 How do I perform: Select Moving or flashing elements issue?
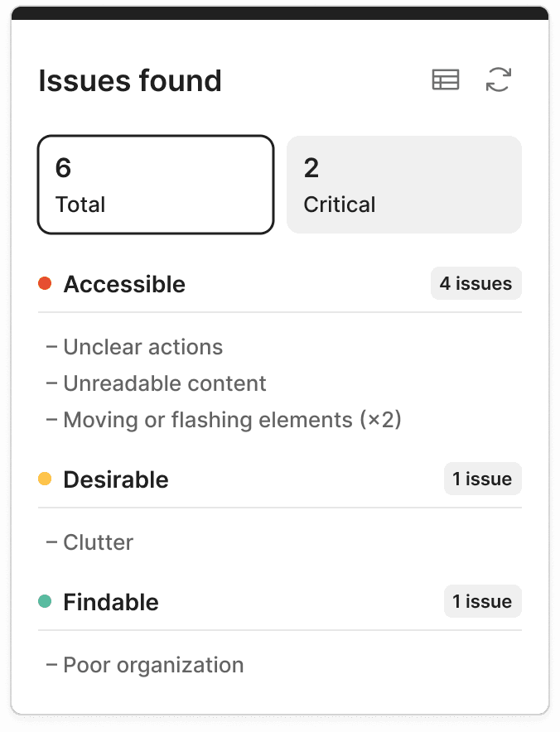[x=232, y=420]
